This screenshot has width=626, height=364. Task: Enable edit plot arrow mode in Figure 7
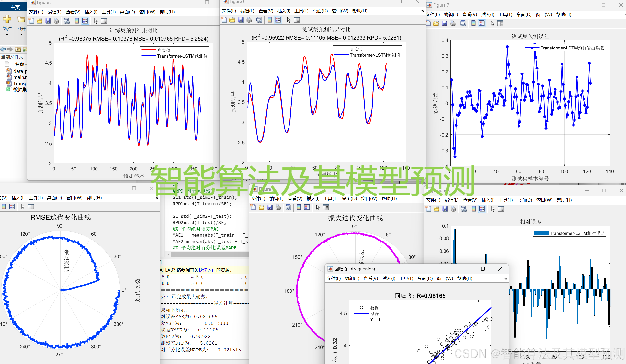492,23
